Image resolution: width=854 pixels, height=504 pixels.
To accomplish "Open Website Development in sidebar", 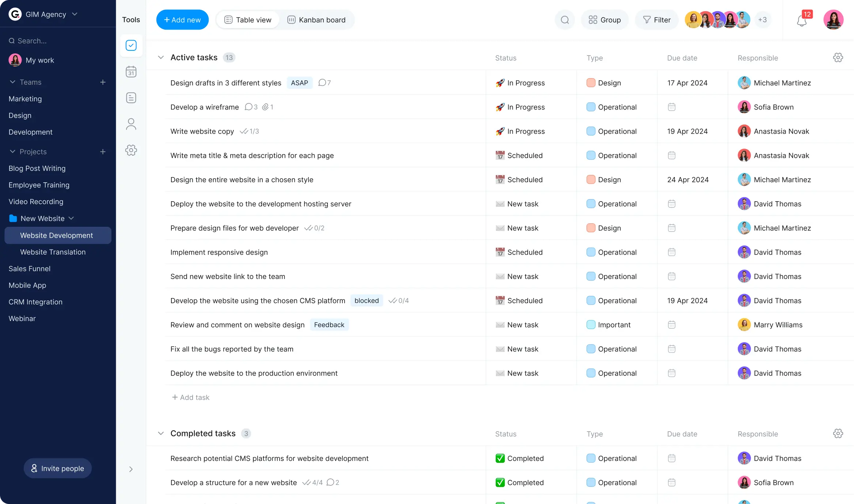I will tap(58, 236).
